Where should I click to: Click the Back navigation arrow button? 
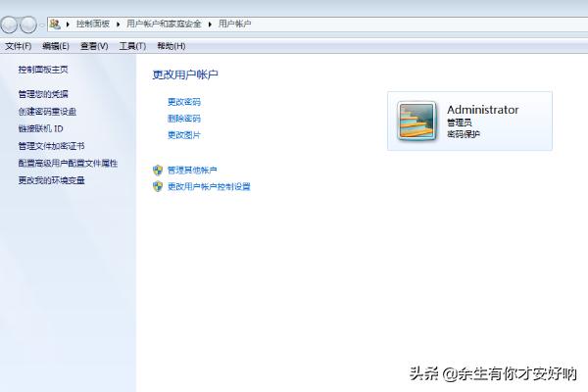(x=11, y=24)
